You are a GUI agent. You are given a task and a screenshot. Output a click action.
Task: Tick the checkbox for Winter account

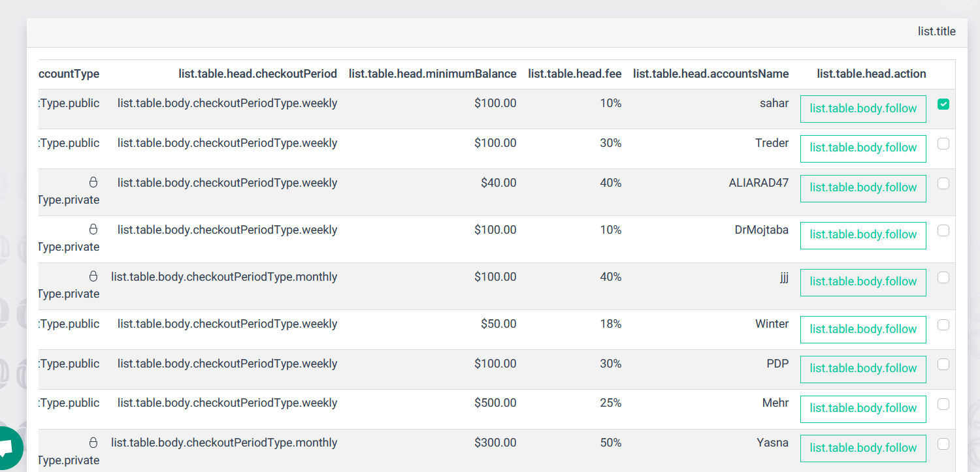pos(943,325)
